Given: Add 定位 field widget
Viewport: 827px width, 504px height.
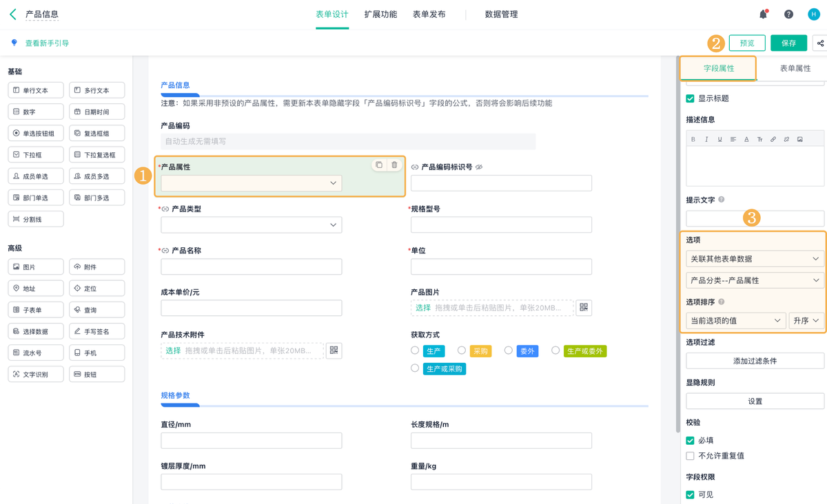Looking at the screenshot, I should click(97, 288).
